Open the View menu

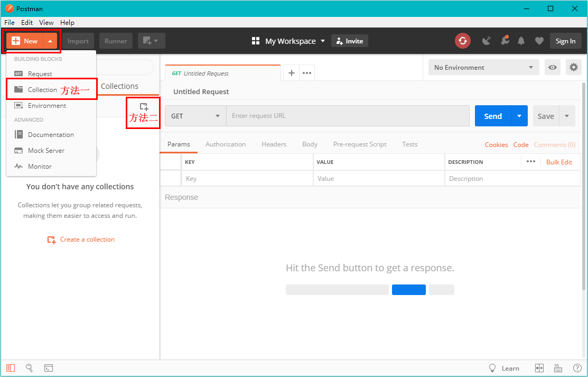point(46,23)
